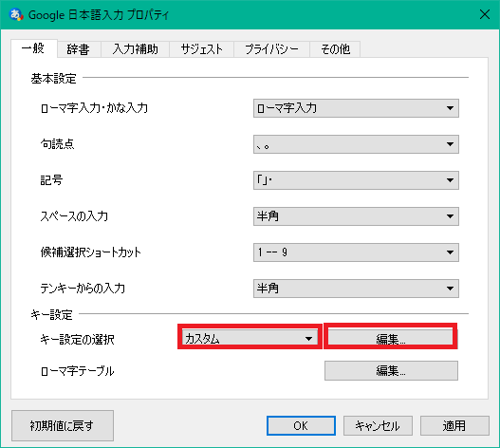Open the 入力補助 tab
The width and height of the screenshot is (500, 448).
coord(136,49)
